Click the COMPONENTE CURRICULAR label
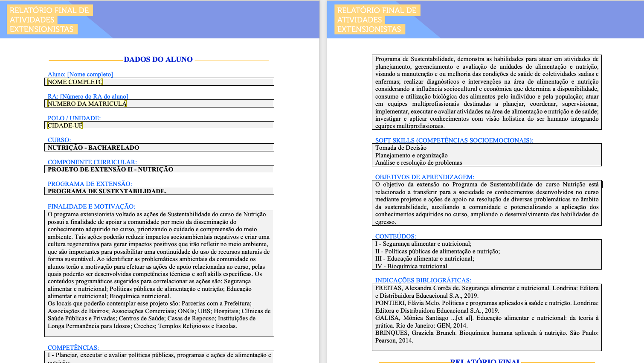Image resolution: width=644 pixels, height=363 pixels. point(92,162)
